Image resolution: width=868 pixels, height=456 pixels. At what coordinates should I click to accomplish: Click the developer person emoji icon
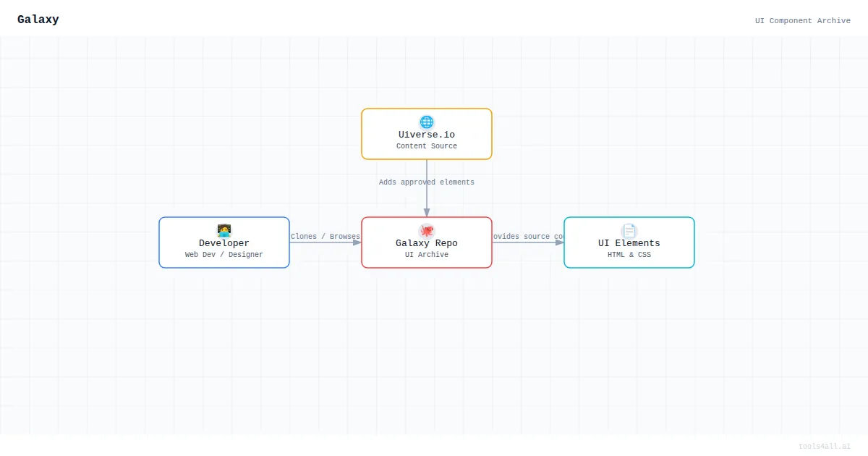pos(224,231)
